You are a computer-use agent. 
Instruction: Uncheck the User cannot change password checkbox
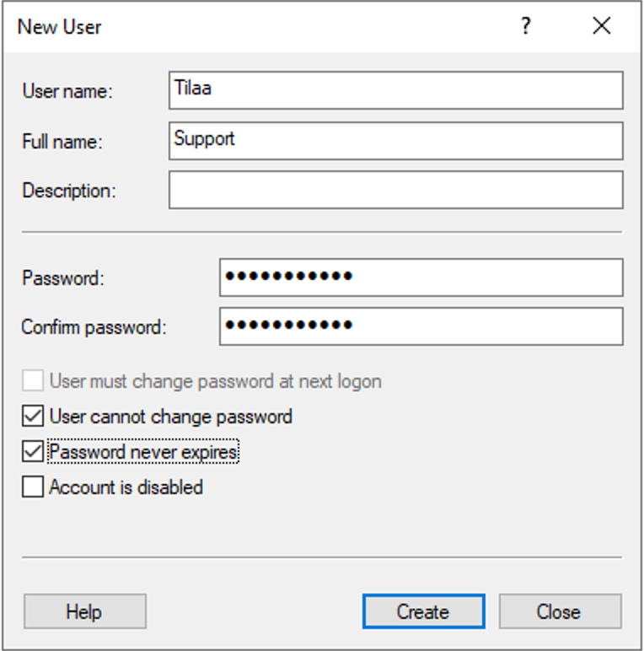[x=33, y=417]
